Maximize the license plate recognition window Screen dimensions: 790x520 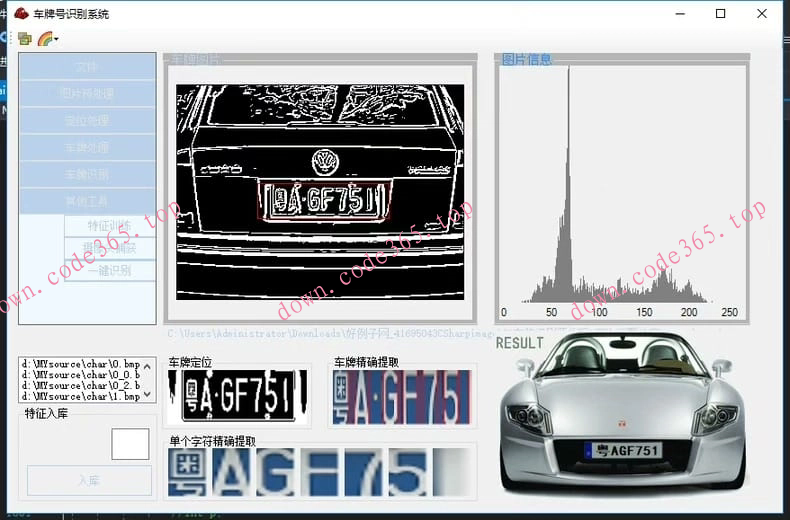click(x=720, y=14)
